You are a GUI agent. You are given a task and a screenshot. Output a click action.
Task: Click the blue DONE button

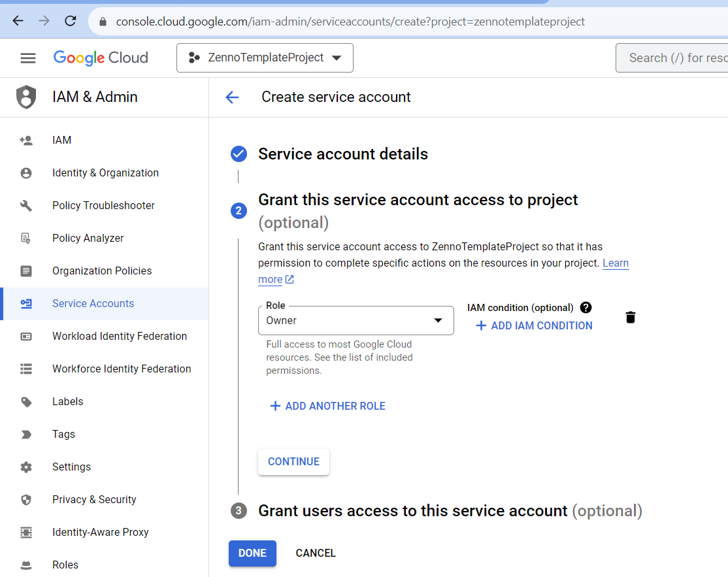(x=252, y=553)
